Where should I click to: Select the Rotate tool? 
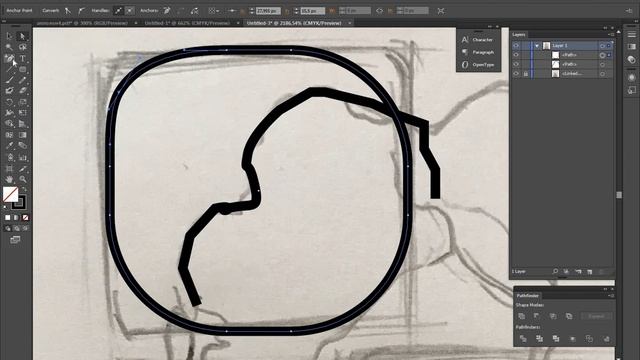(9, 102)
